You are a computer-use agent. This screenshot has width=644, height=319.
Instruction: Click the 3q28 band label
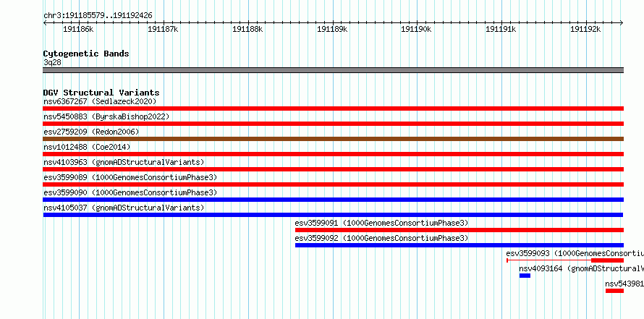52,62
